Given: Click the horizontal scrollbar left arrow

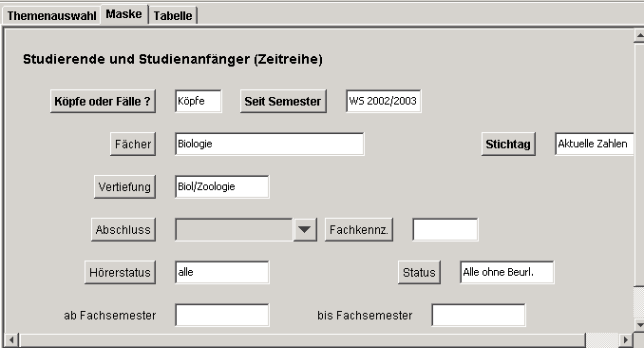Looking at the screenshot, I should point(11,339).
